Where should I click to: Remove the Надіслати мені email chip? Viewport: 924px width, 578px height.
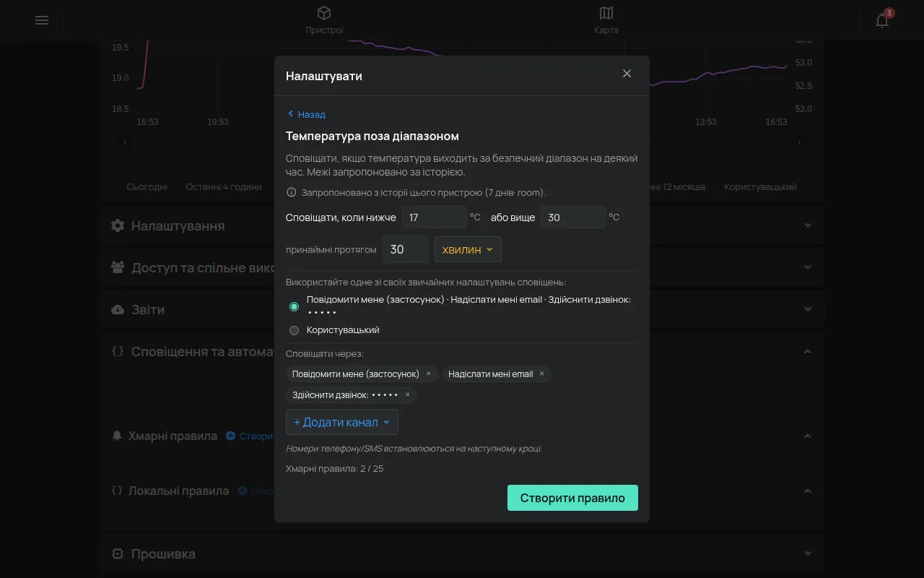pyautogui.click(x=542, y=374)
